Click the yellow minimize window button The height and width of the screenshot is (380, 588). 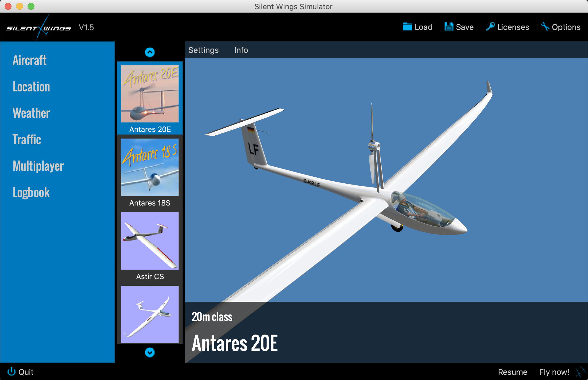[x=20, y=6]
